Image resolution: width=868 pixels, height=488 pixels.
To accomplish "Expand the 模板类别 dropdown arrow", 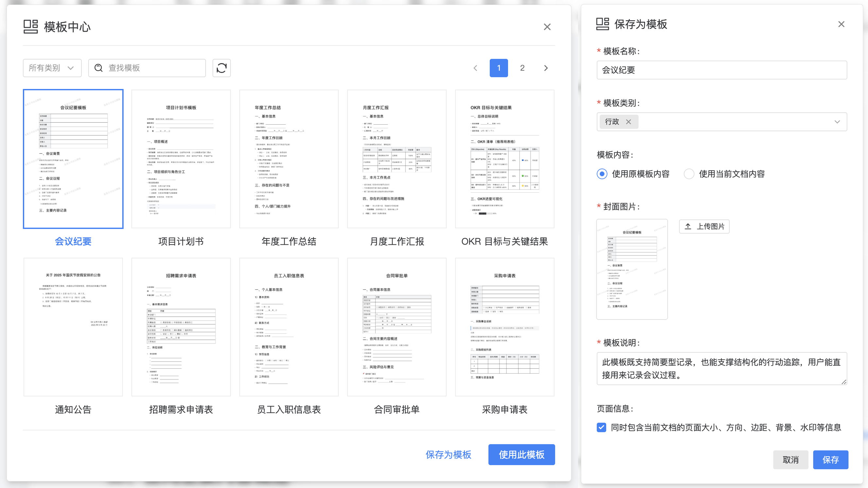I will tap(837, 122).
